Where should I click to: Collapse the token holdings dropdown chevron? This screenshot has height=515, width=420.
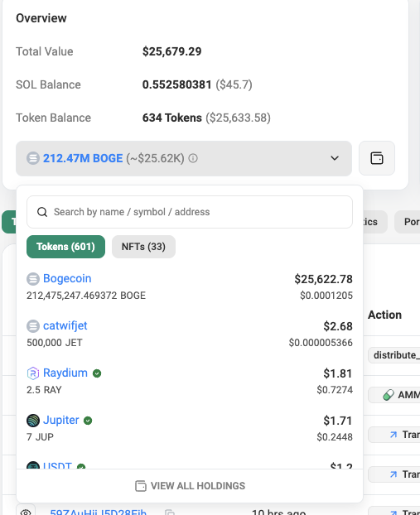335,158
